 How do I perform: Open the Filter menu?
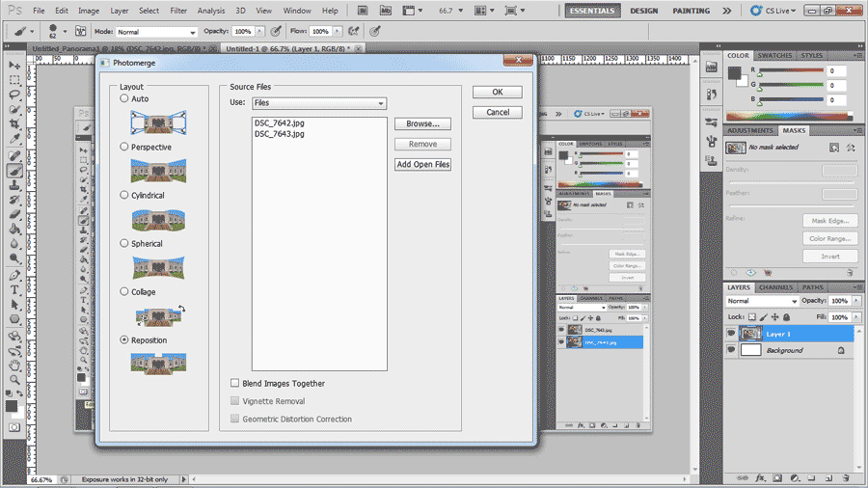[178, 11]
